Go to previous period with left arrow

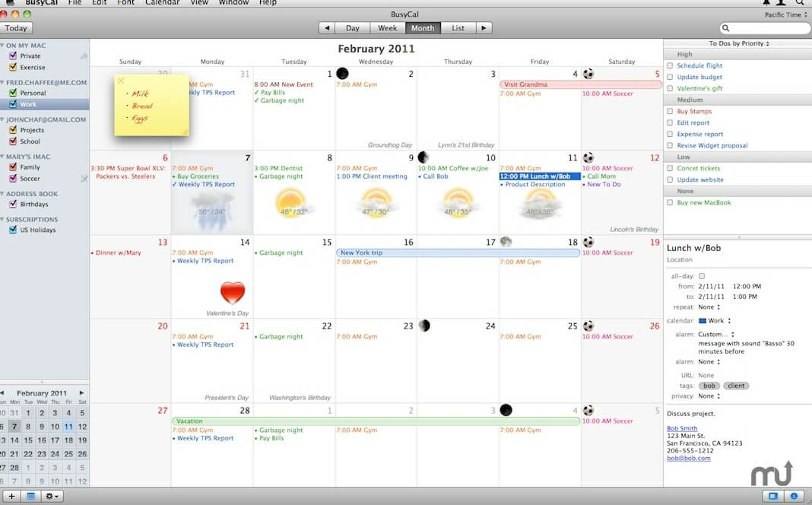(x=326, y=28)
